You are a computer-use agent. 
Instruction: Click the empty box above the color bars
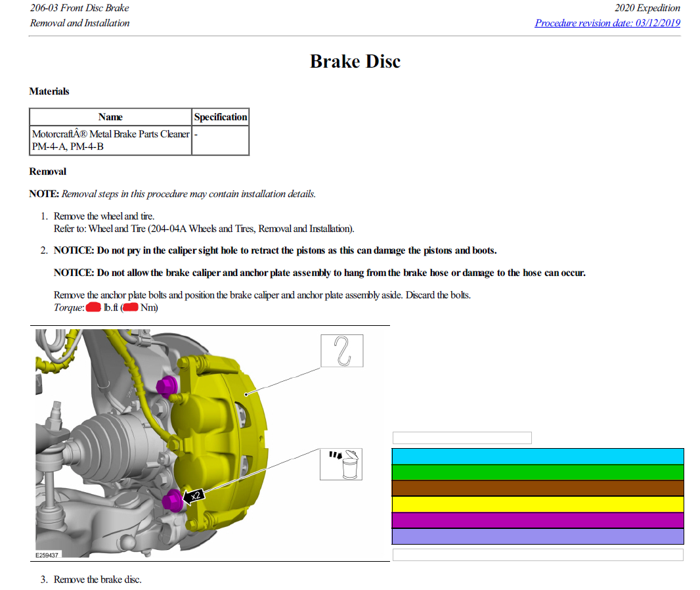(462, 438)
